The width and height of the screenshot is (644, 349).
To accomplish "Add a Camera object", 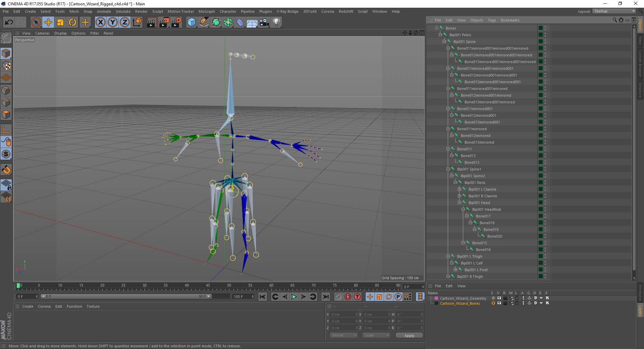I will (x=264, y=22).
